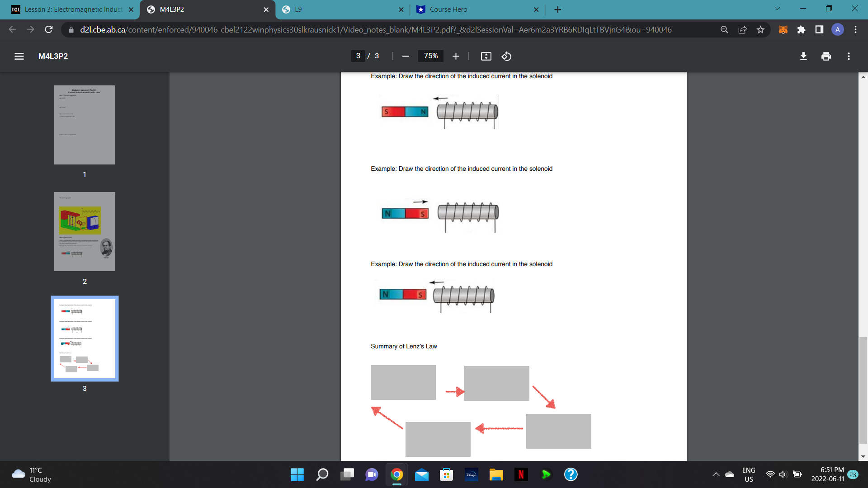Select page 2 thumbnail in sidebar
This screenshot has height=488, width=868.
(85, 231)
